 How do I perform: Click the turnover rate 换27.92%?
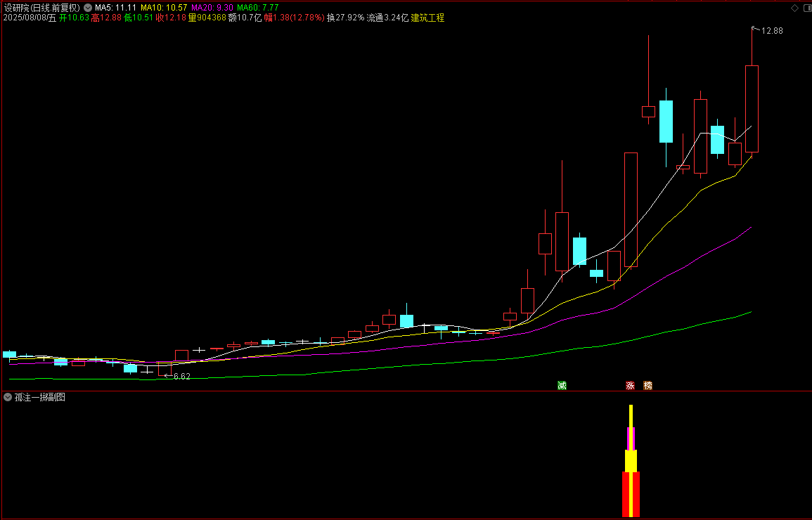[x=345, y=18]
